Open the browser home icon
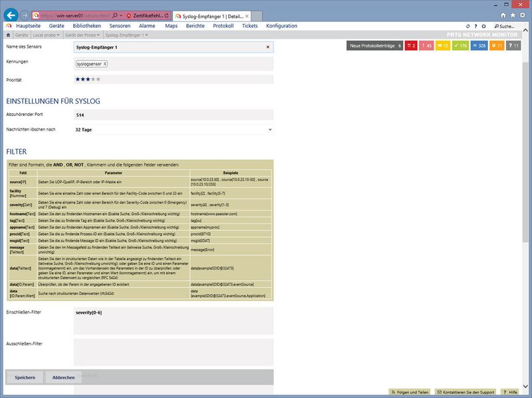532x398 pixels. 503,15
